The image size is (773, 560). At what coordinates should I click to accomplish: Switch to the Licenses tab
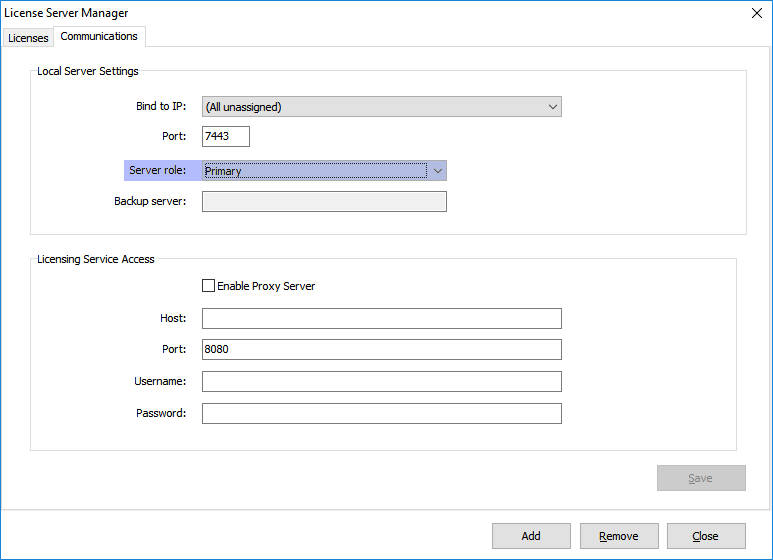point(28,38)
